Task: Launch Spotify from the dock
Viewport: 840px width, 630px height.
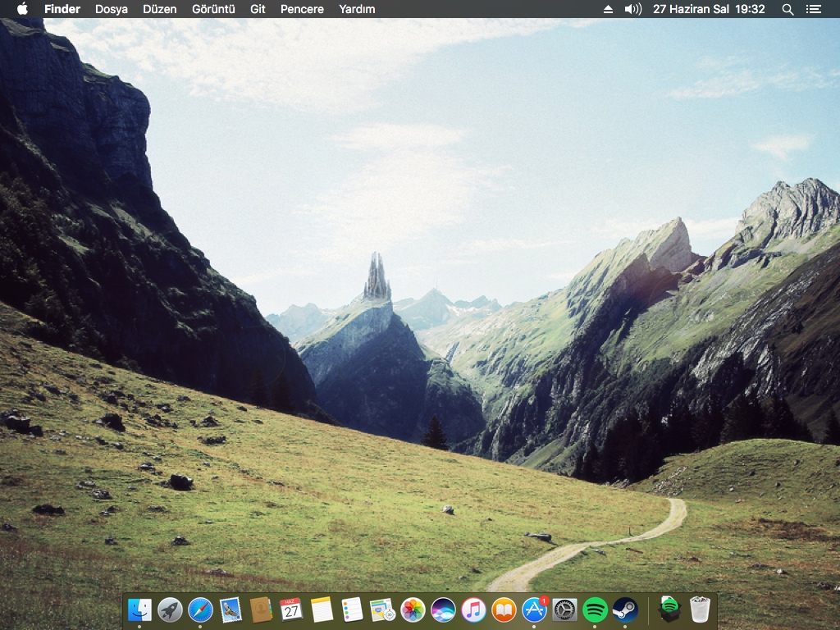Action: coord(595,609)
